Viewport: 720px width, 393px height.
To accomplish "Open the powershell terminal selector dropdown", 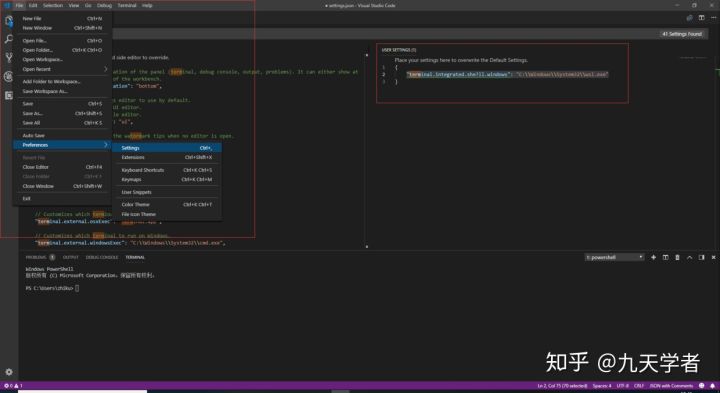I will 614,258.
